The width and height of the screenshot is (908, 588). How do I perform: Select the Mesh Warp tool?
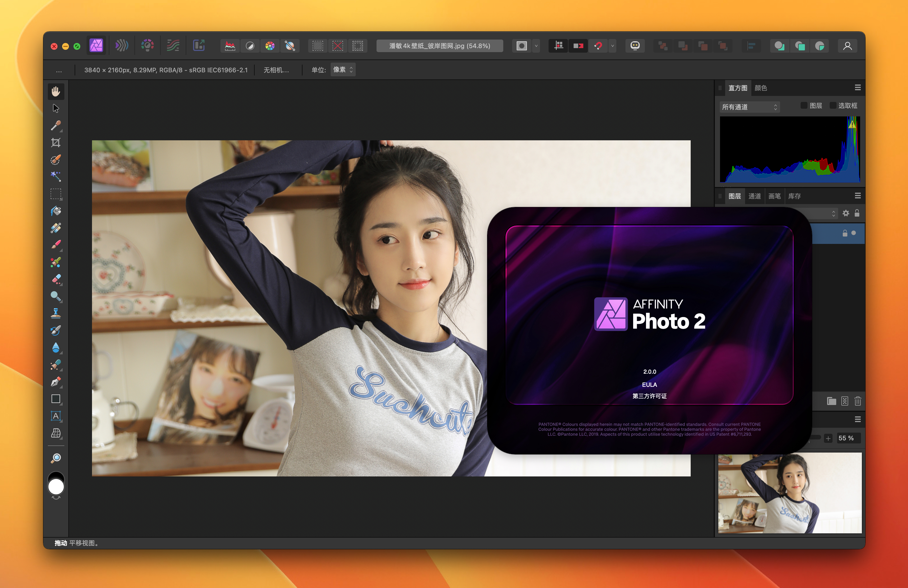click(x=56, y=433)
